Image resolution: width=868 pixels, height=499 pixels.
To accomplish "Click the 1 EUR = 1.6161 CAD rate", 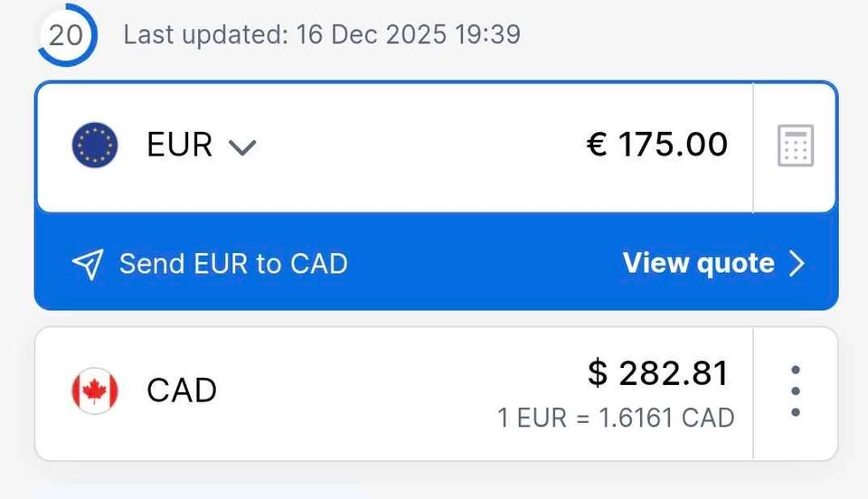I will [x=616, y=419].
